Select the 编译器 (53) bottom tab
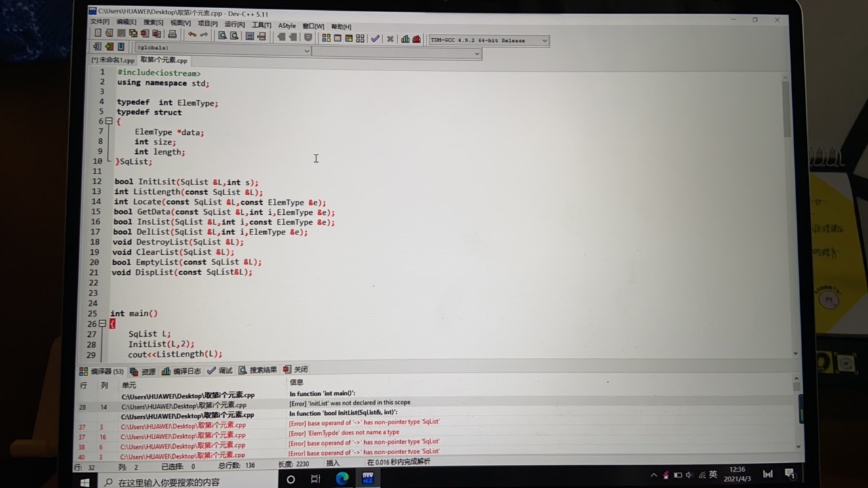This screenshot has height=488, width=868. pos(102,371)
